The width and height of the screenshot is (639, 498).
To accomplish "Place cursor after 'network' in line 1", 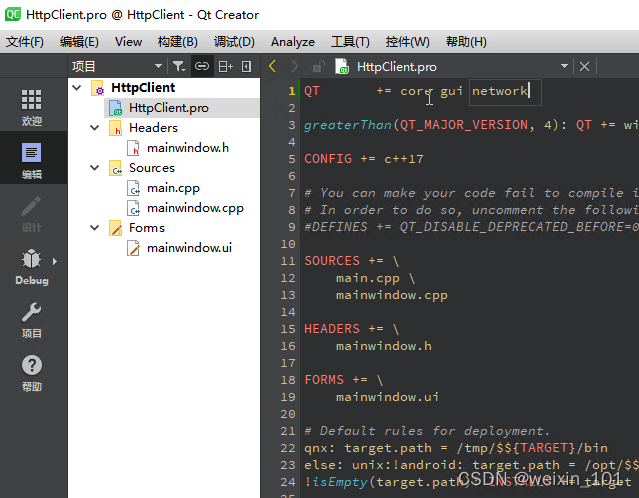I will [529, 91].
